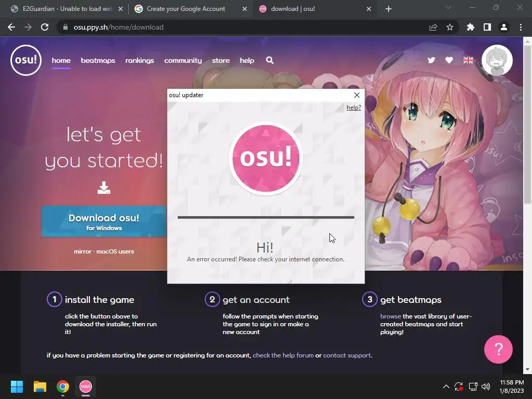The height and width of the screenshot is (399, 532).
Task: Open Windows Start menu
Action: 17,387
